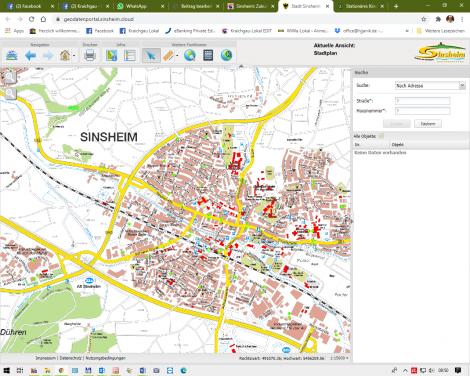The width and height of the screenshot is (470, 376).
Task: Click the house home-view icon
Action: [65, 55]
